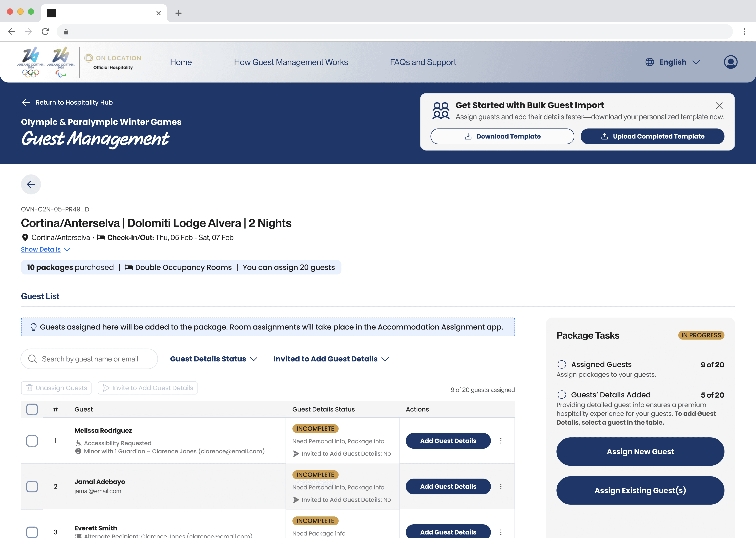The image size is (756, 538).
Task: Click the Download Template button
Action: tap(502, 136)
